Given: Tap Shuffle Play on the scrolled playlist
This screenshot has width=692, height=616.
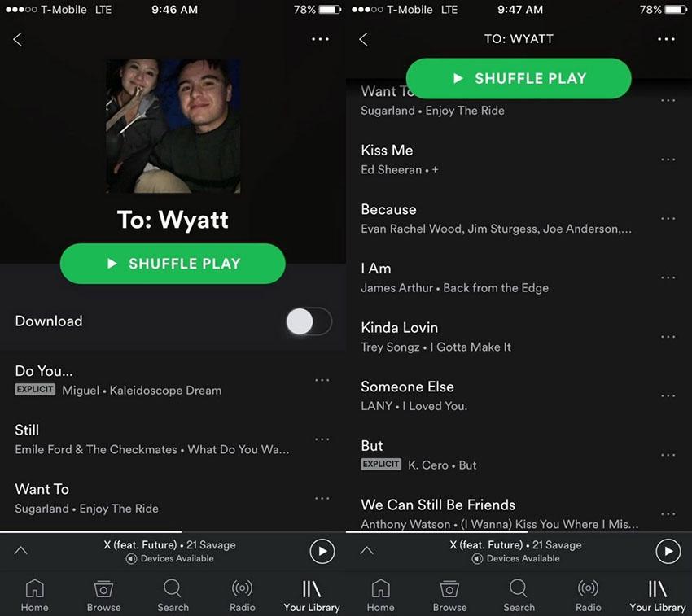Looking at the screenshot, I should point(519,78).
